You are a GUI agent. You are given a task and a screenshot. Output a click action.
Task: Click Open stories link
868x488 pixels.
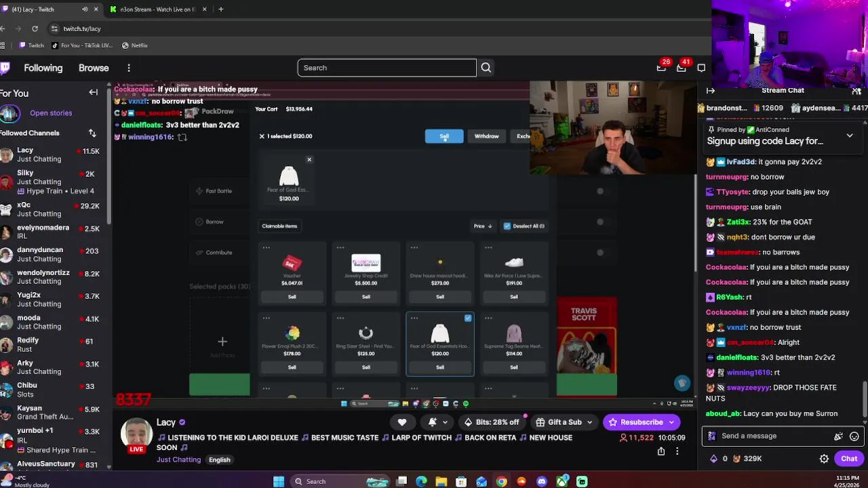point(51,113)
